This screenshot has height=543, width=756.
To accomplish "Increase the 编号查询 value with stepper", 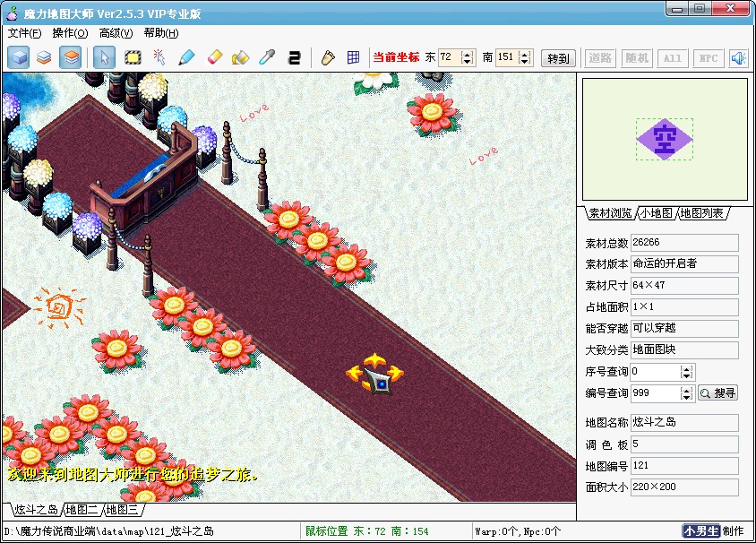I will pyautogui.click(x=686, y=389).
